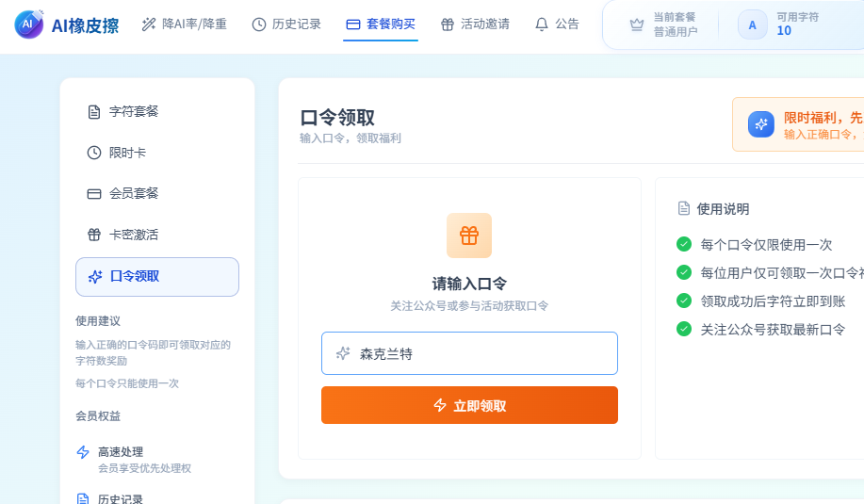Click the 关注公众号或参与活动获取口令 hint text
The image size is (864, 504).
[469, 306]
